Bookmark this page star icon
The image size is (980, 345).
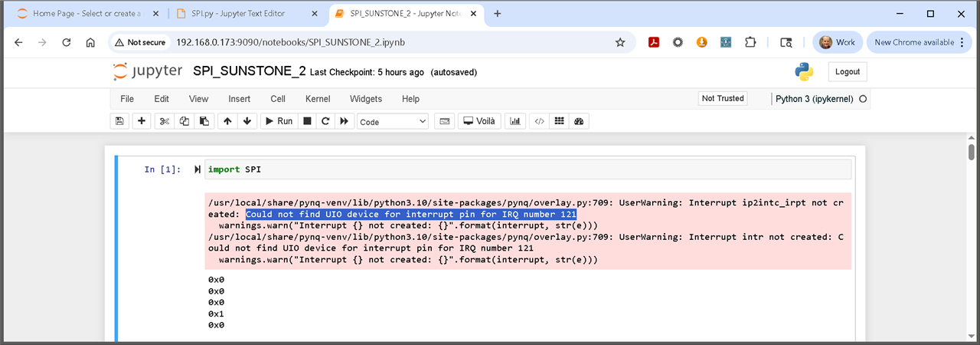coord(620,43)
